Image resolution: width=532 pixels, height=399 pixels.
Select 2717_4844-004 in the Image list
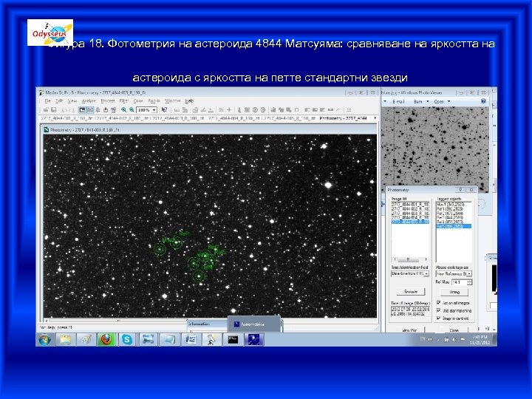[410, 217]
